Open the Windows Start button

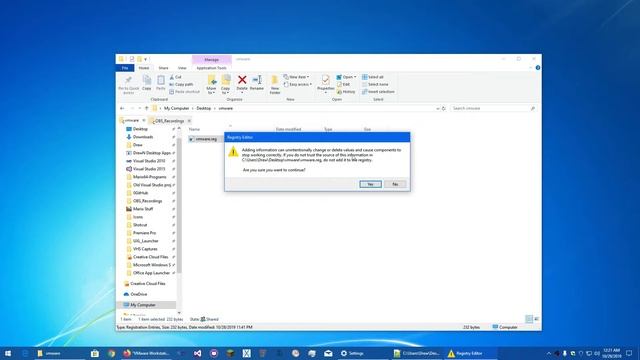8,353
